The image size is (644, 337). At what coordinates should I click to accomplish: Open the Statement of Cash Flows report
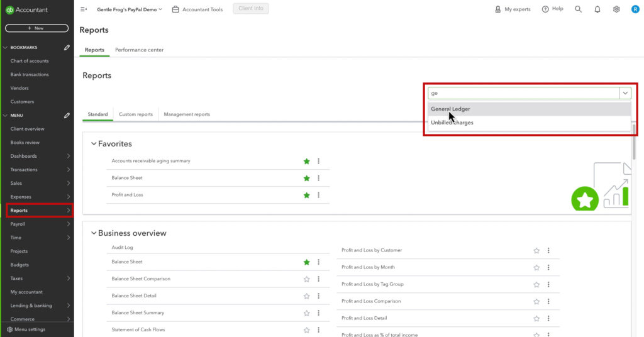(138, 329)
